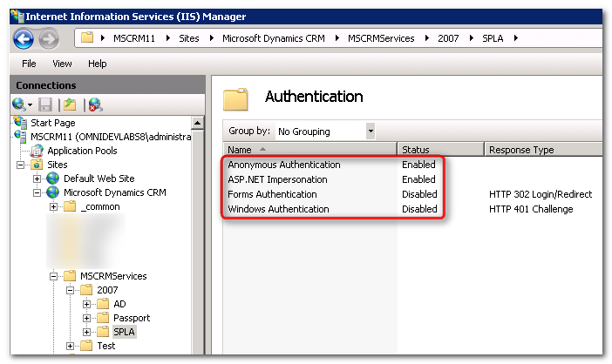This screenshot has width=612, height=364.
Task: Click the AD folder icon
Action: pyautogui.click(x=103, y=304)
